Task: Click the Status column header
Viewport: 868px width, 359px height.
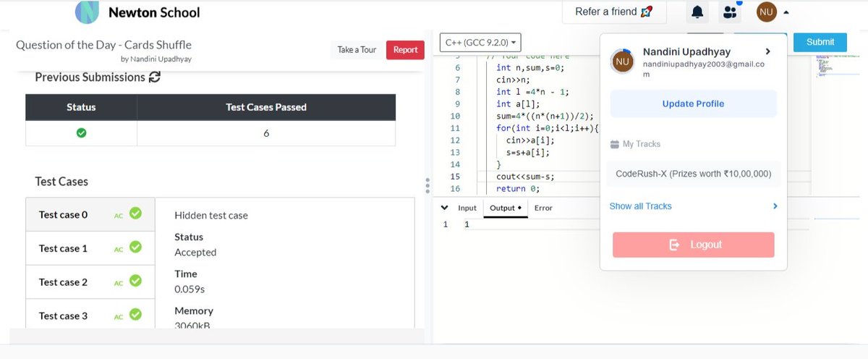Action: pos(81,107)
